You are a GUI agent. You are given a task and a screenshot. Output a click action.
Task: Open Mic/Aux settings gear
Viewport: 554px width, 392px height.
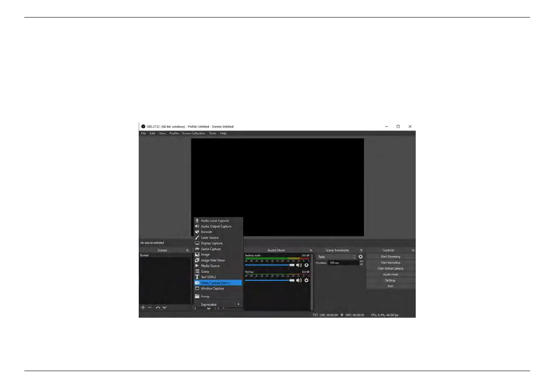click(x=306, y=281)
